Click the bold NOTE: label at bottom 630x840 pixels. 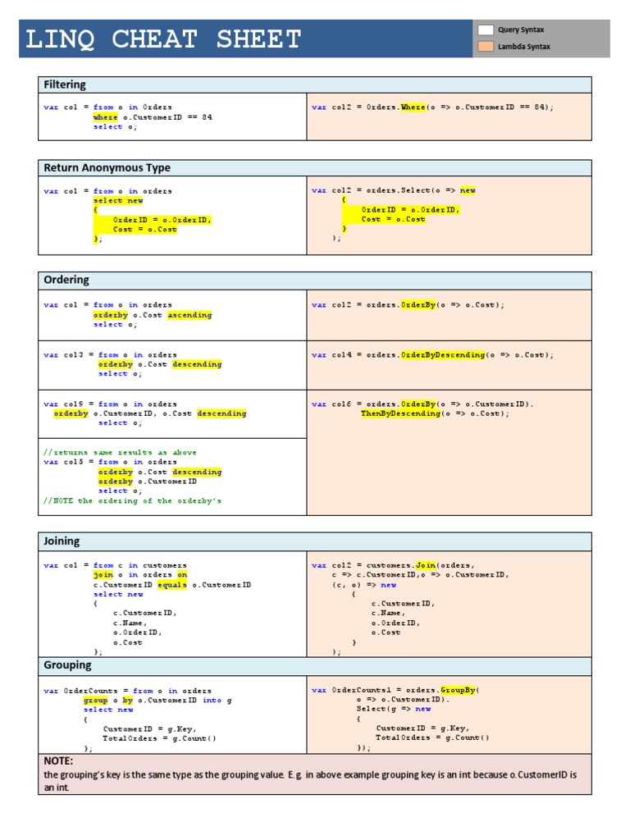point(58,761)
